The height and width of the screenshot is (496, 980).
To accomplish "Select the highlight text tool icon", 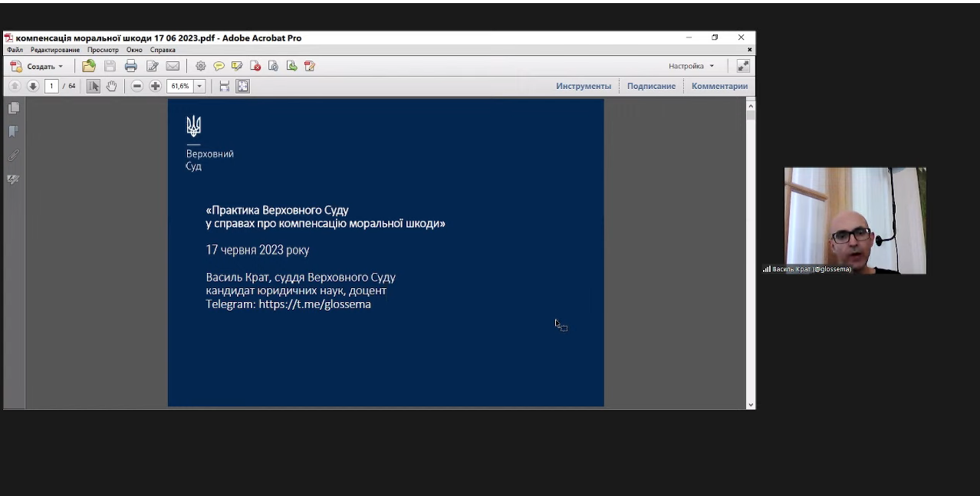I will [237, 66].
